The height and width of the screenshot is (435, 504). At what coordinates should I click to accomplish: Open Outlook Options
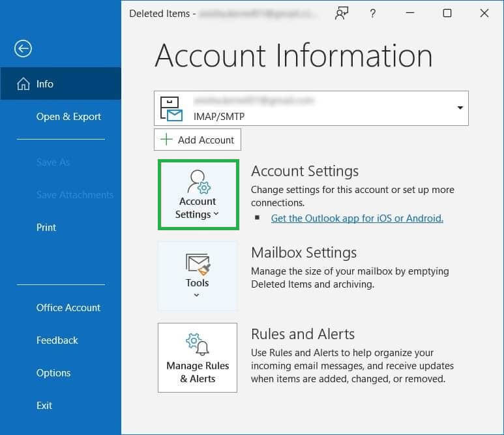click(53, 373)
